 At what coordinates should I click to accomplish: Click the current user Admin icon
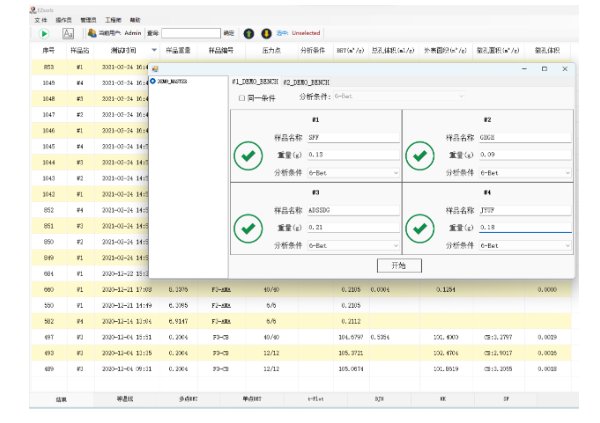pyautogui.click(x=90, y=33)
